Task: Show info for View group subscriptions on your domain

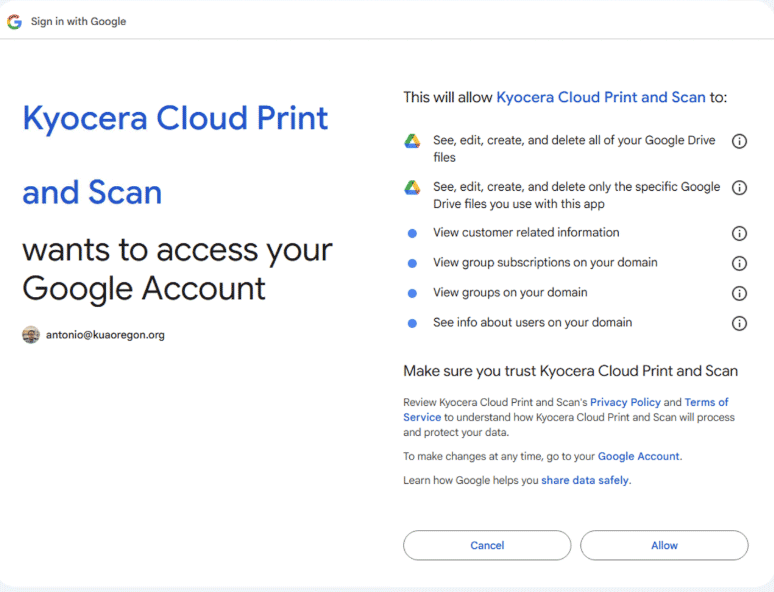Action: click(x=739, y=263)
